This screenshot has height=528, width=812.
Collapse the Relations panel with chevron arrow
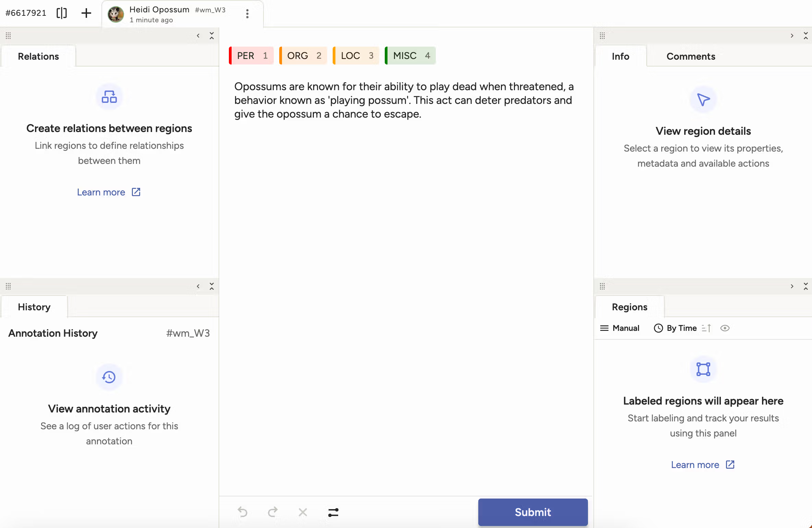198,36
